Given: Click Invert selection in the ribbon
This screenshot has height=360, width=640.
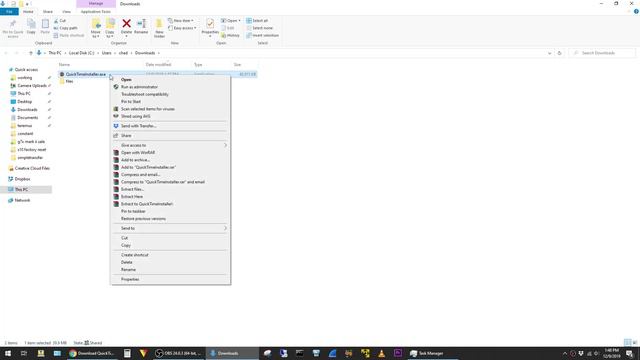Looking at the screenshot, I should [x=262, y=36].
